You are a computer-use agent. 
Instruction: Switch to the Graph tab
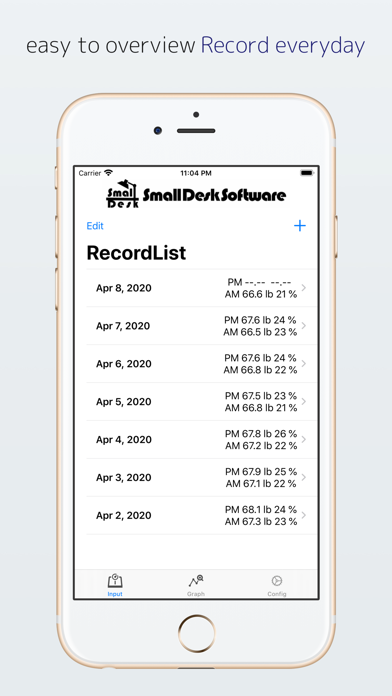coord(196,585)
